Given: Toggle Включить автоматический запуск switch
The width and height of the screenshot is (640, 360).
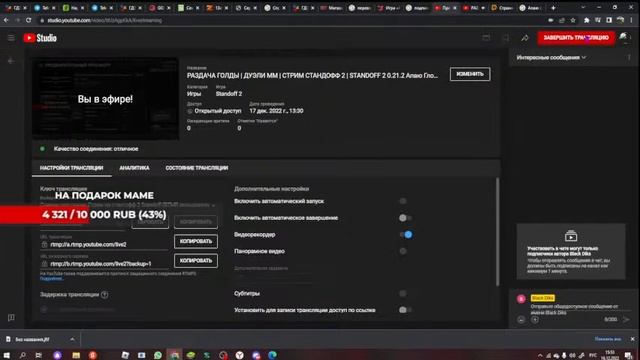Looking at the screenshot, I should (404, 201).
